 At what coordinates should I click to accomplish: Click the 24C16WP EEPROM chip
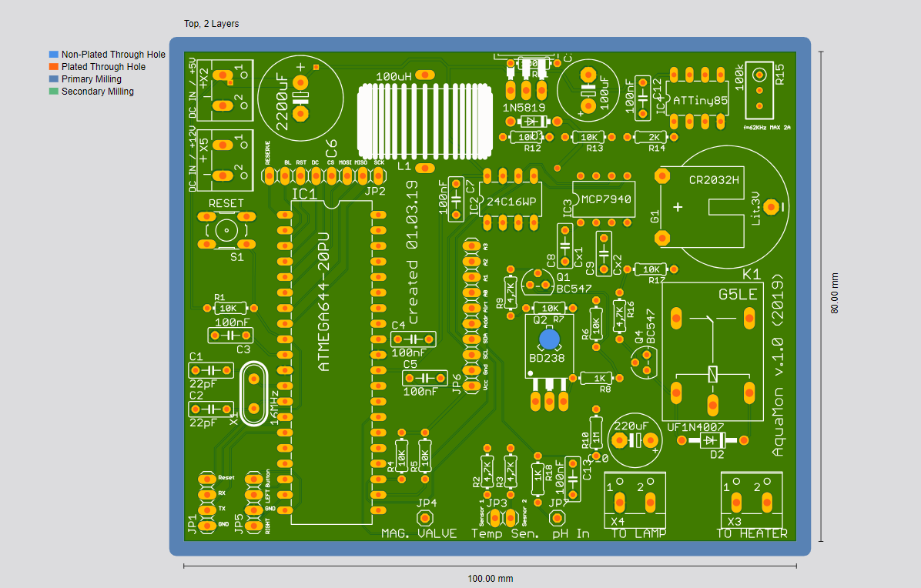[x=511, y=201]
